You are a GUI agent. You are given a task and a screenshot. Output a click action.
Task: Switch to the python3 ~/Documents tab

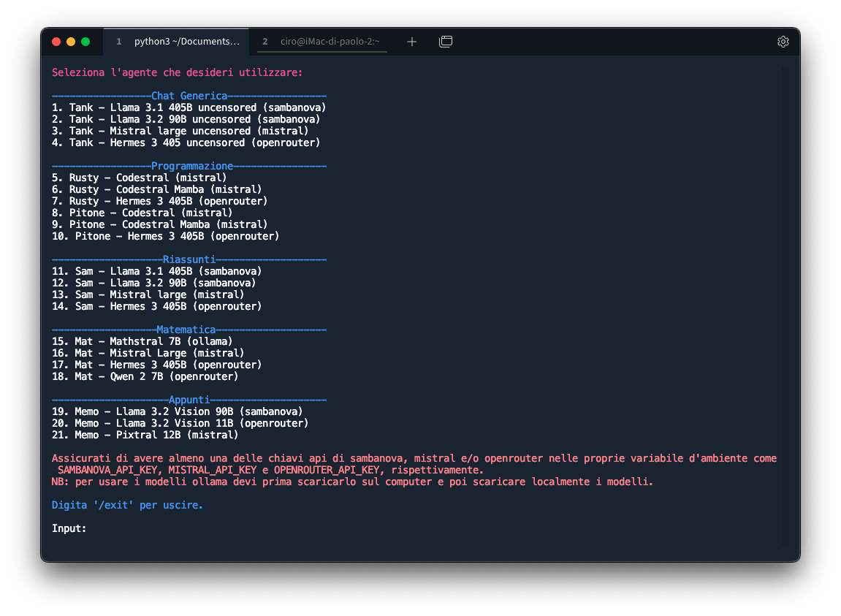tap(177, 42)
